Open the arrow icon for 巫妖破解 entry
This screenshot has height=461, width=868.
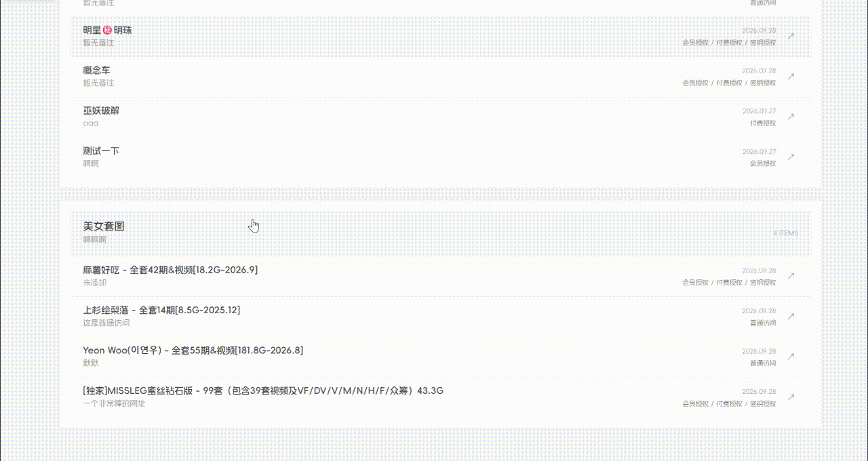[791, 117]
